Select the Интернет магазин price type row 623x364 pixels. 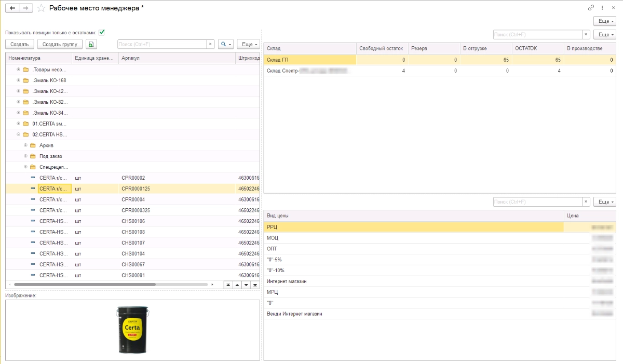pos(440,281)
